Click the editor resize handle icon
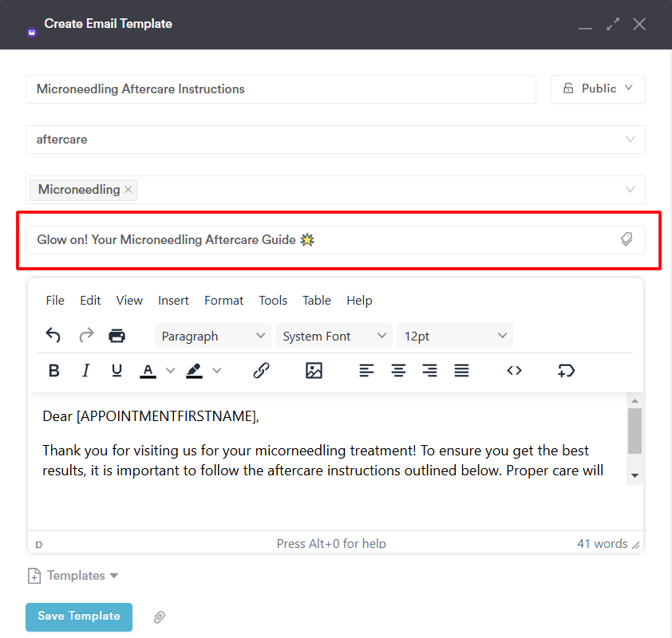672x638 pixels. click(636, 545)
